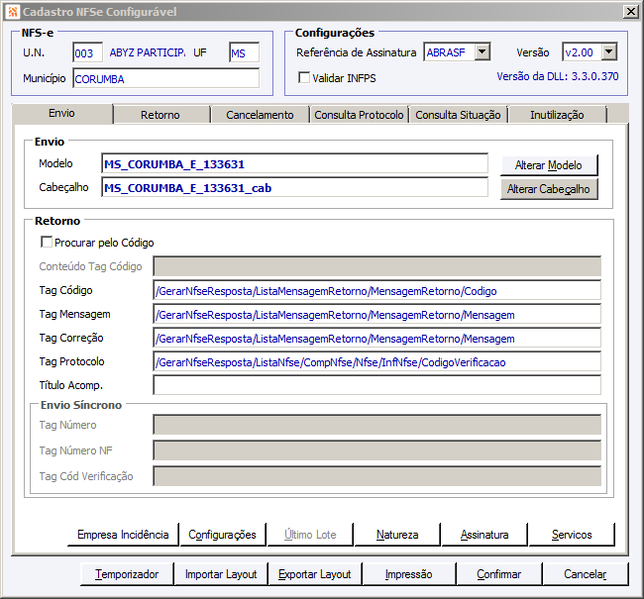Switch to the Retorno tab

(161, 115)
